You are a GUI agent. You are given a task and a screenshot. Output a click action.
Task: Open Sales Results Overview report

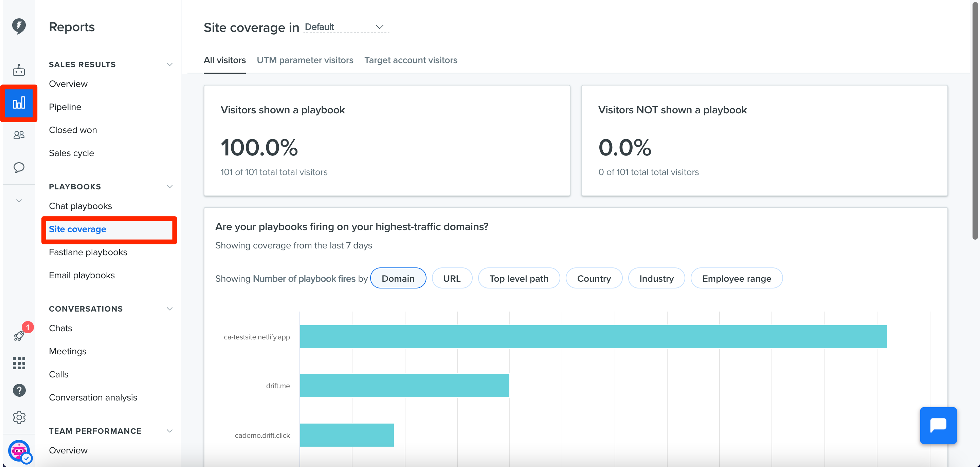(68, 84)
